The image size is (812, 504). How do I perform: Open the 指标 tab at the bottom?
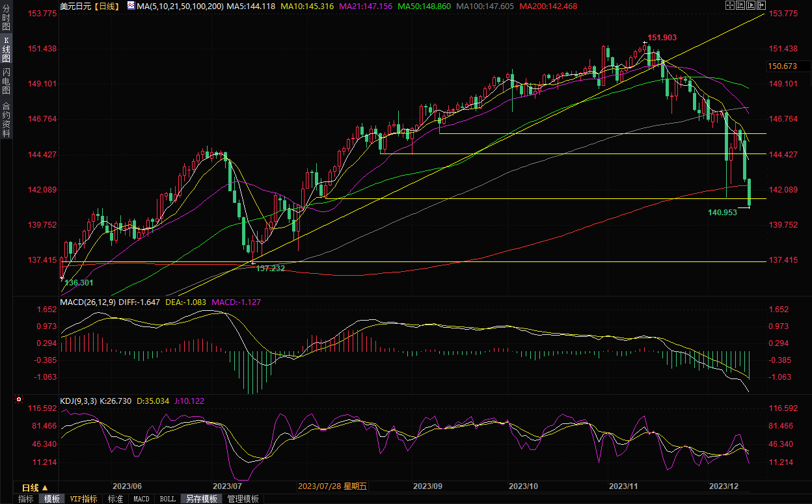pyautogui.click(x=26, y=499)
